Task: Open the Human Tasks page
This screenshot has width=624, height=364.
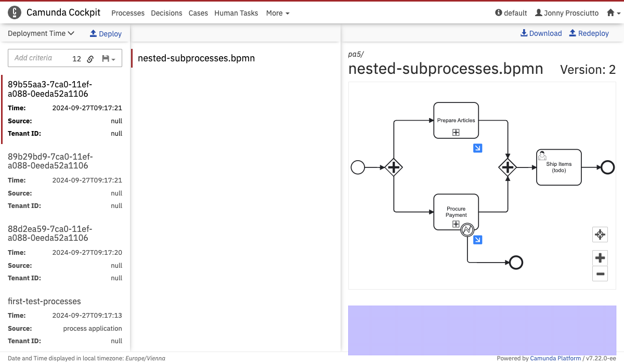Action: pos(236,13)
